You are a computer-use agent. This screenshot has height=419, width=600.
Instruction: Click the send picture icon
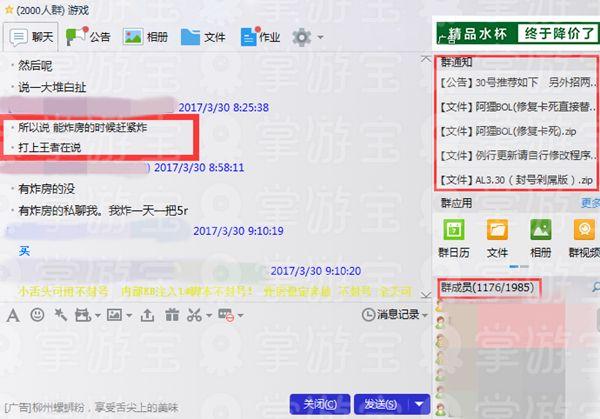(114, 315)
